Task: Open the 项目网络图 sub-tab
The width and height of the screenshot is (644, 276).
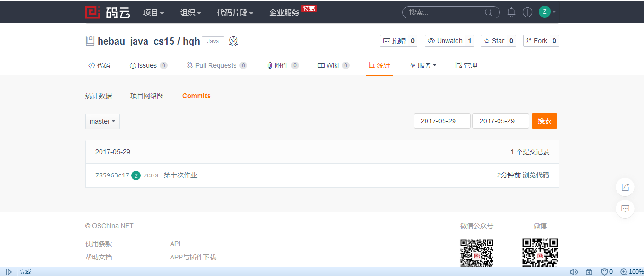Action: click(x=147, y=96)
